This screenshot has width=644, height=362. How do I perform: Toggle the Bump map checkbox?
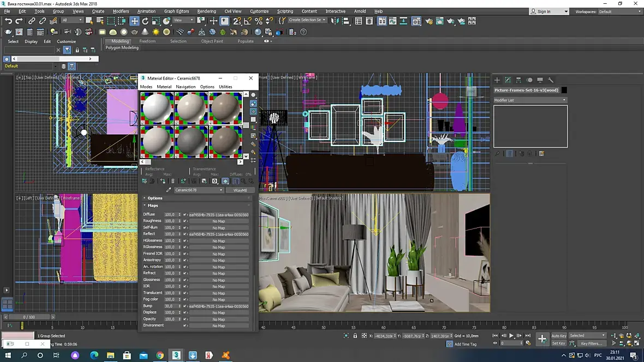[x=184, y=306]
